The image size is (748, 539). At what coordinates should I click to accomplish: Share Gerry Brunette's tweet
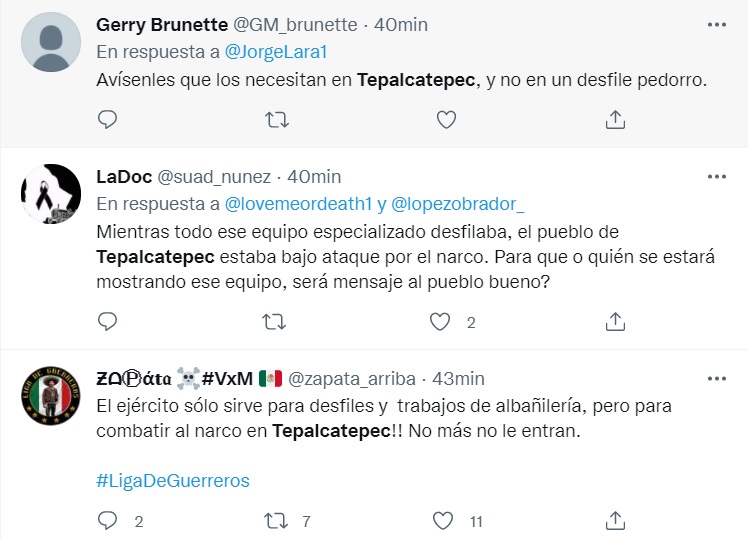click(616, 120)
